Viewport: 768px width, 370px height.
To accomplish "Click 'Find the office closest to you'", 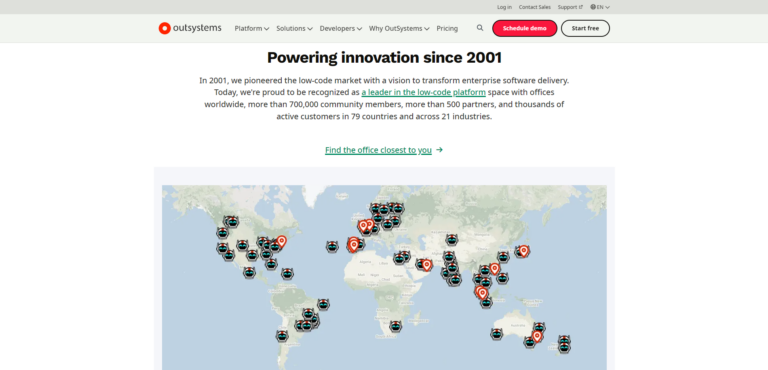I will (379, 150).
